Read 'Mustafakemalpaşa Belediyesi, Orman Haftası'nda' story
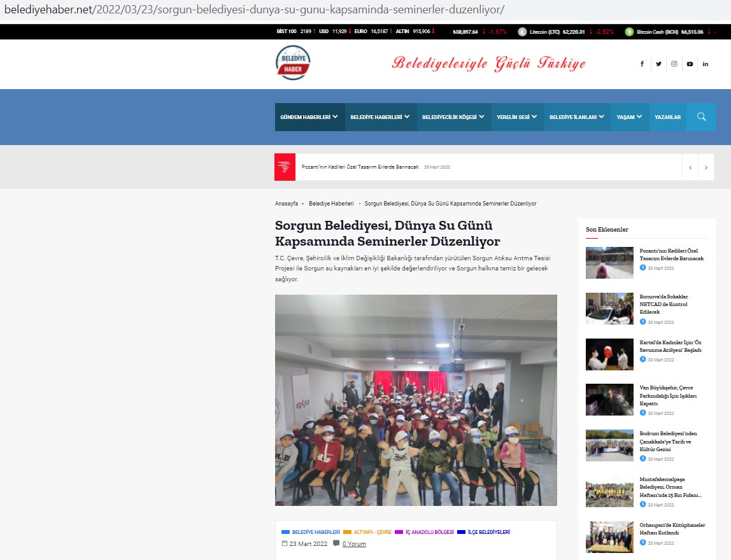The image size is (731, 560). [671, 487]
